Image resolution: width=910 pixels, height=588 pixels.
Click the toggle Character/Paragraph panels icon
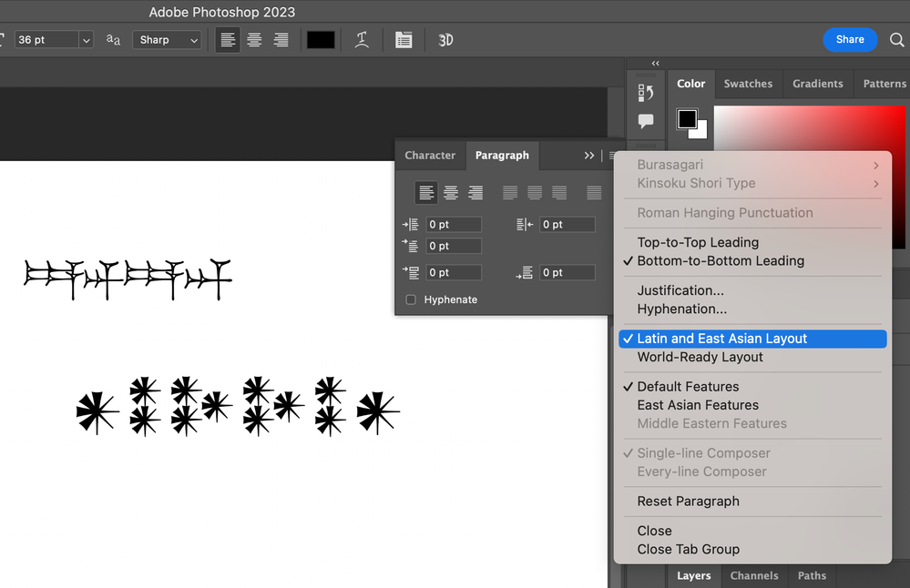[404, 39]
